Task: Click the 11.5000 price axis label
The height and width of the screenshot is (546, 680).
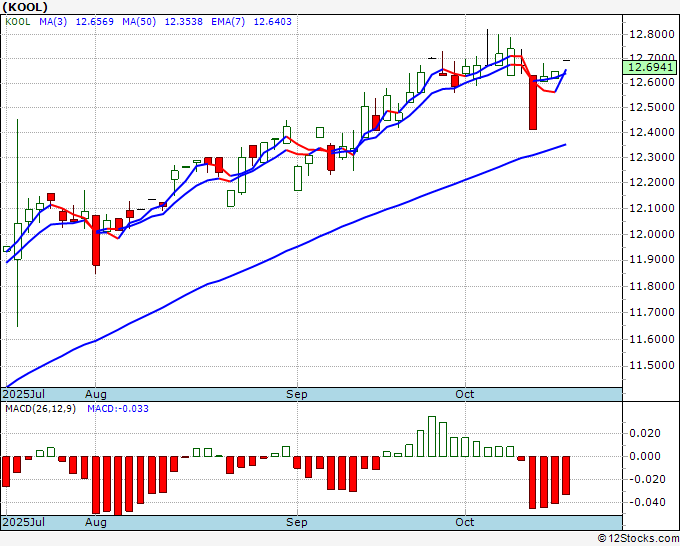Action: point(652,365)
